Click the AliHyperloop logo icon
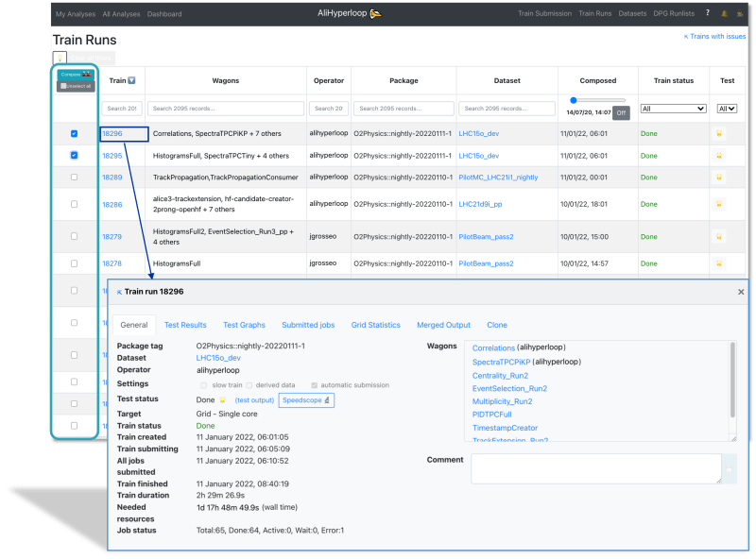Screen dimensions: 756x559 pyautogui.click(x=375, y=14)
